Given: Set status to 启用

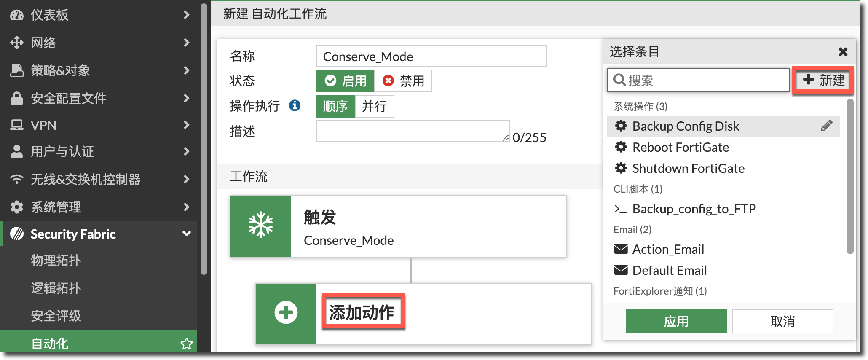Looking at the screenshot, I should (345, 81).
